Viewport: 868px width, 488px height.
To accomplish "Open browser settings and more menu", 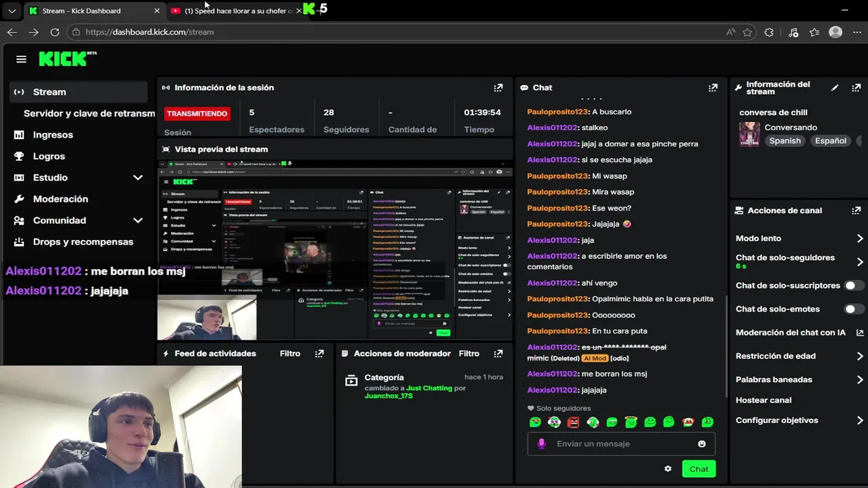I will (x=856, y=32).
